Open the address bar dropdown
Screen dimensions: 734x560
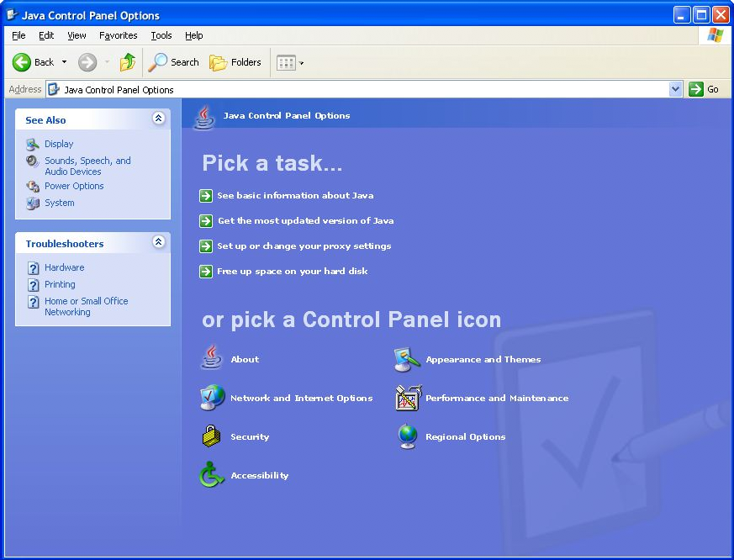click(x=675, y=89)
